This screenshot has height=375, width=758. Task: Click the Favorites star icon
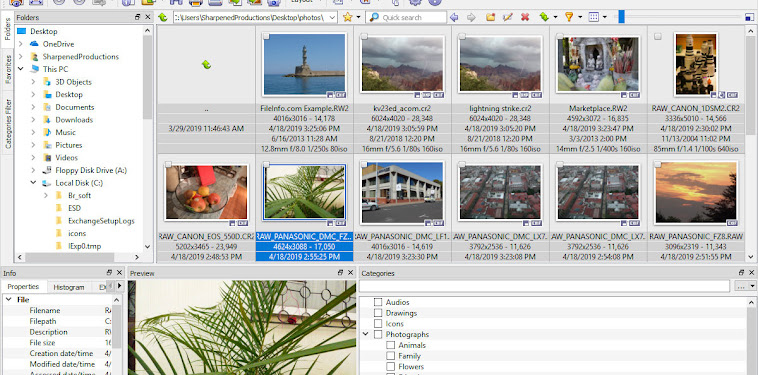pos(347,17)
